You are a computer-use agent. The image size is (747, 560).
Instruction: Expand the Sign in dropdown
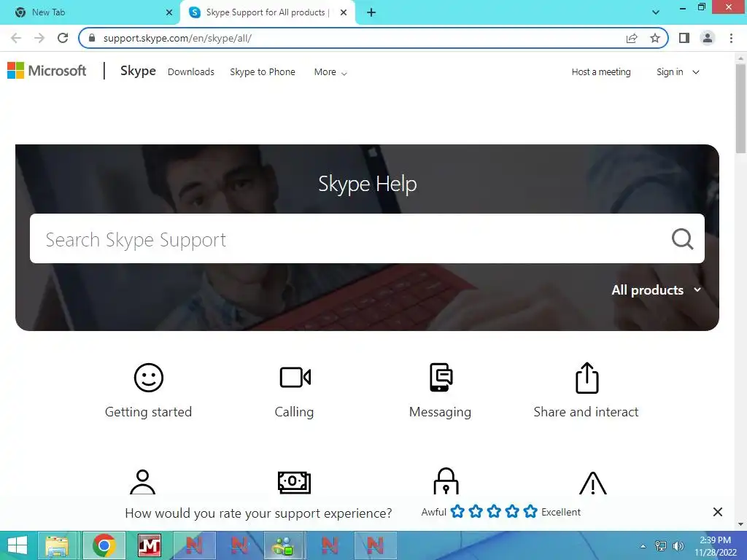pos(678,72)
